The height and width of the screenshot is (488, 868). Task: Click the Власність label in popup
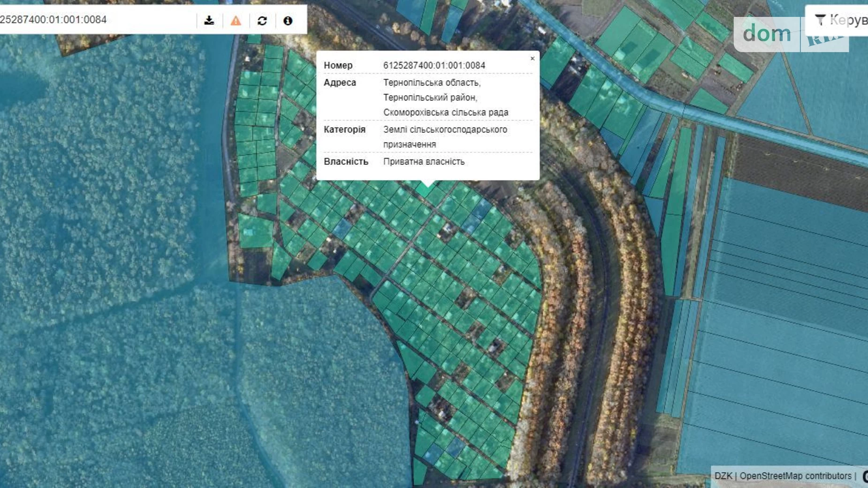pyautogui.click(x=346, y=161)
